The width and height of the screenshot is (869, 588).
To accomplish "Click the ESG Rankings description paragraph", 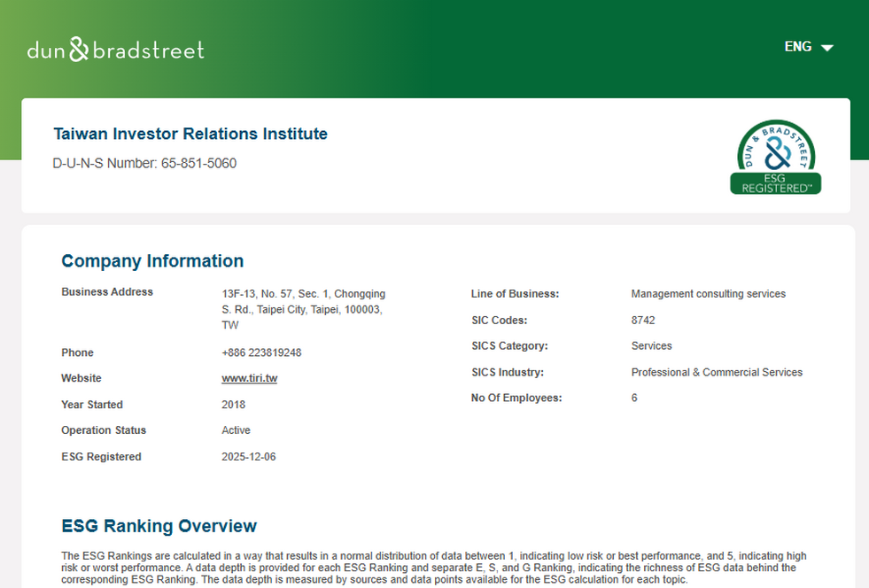I will 434,568.
